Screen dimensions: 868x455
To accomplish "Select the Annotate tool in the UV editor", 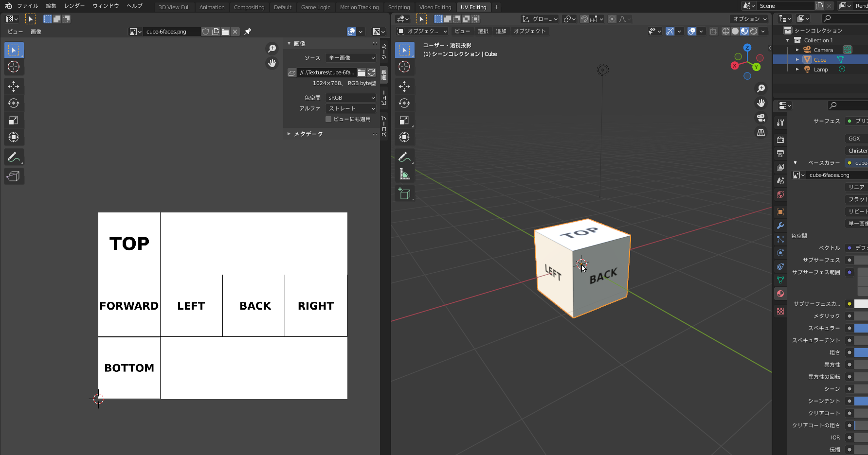I will [14, 157].
